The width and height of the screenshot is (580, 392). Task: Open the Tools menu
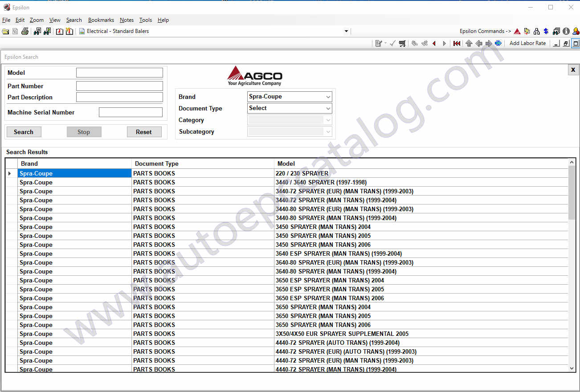click(145, 20)
